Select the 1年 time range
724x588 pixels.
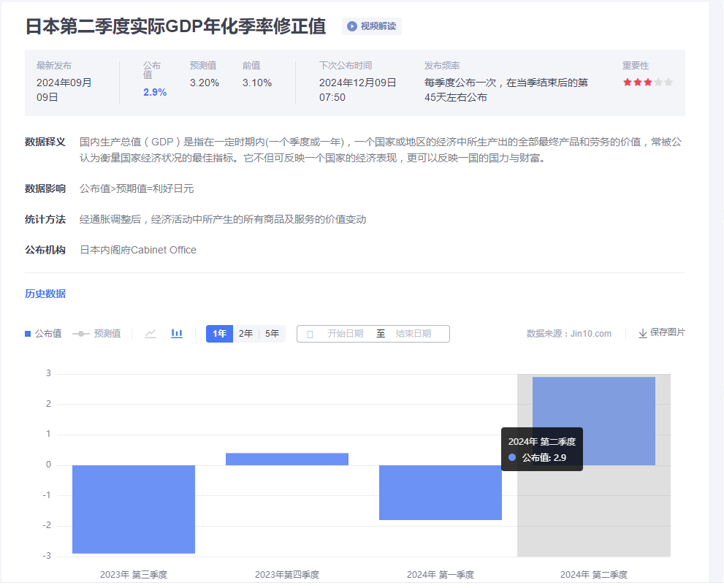coord(219,334)
